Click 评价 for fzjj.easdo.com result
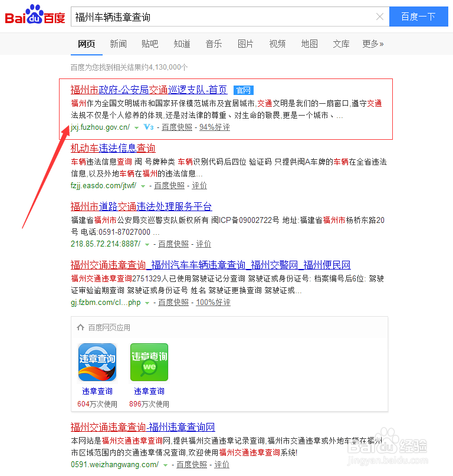Screen dimensions: 453x476 click(199, 185)
